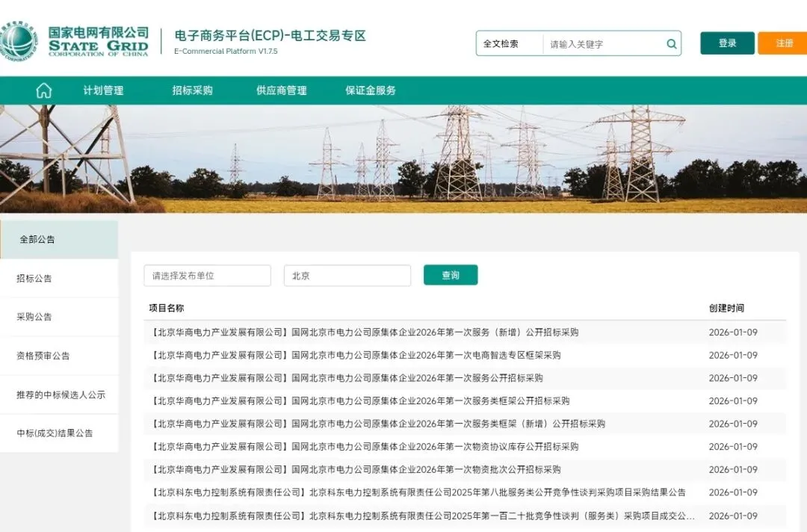This screenshot has height=532, width=807.
Task: Select the 招标公告 sidebar tab
Action: 59,279
